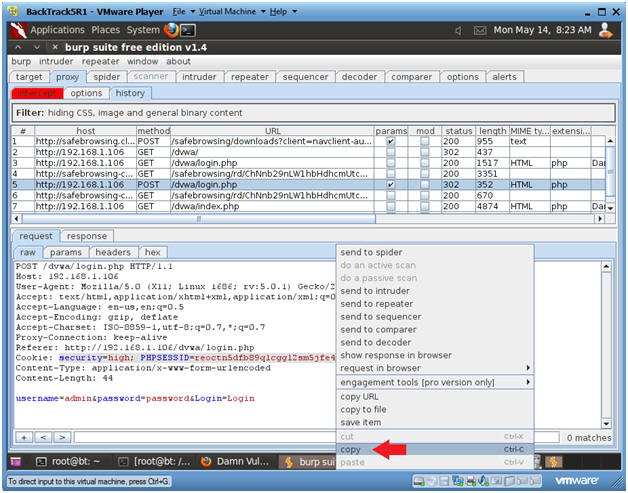Open the proxy intercept tab
The image size is (628, 493).
pyautogui.click(x=37, y=93)
